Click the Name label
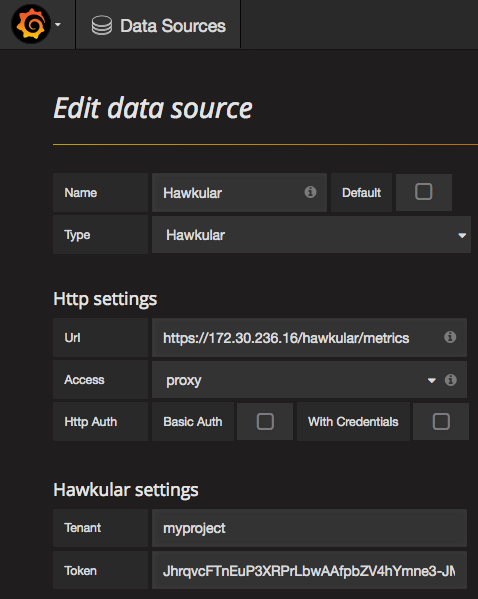Screen dimensions: 478x599 coord(81,193)
